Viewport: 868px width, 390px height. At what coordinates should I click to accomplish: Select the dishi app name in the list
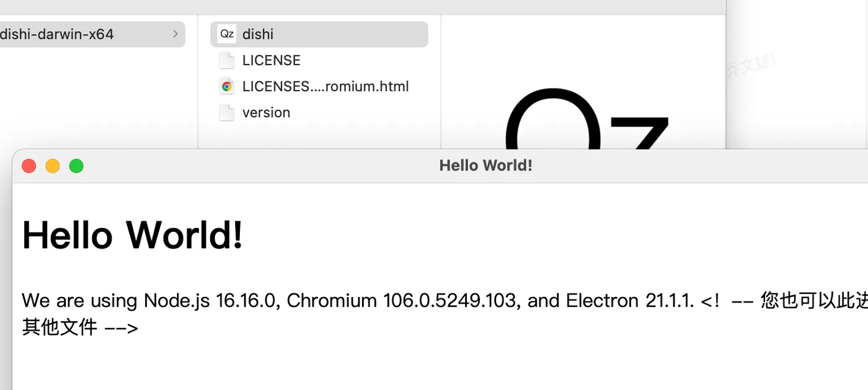[x=258, y=34]
